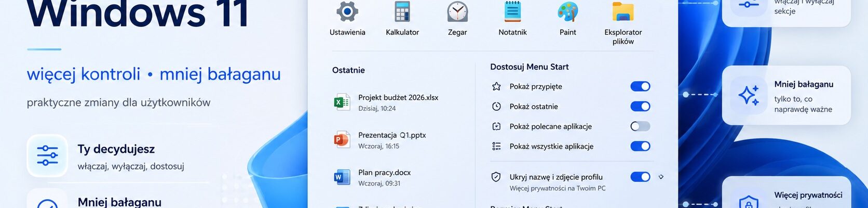The width and height of the screenshot is (868, 208).
Task: Open the Notatnik notepad icon
Action: [512, 11]
